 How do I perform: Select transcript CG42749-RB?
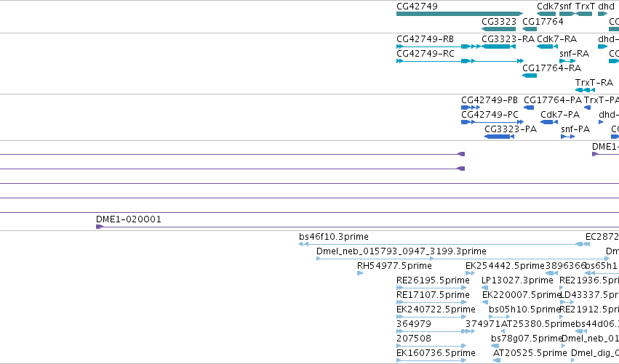pos(439,46)
